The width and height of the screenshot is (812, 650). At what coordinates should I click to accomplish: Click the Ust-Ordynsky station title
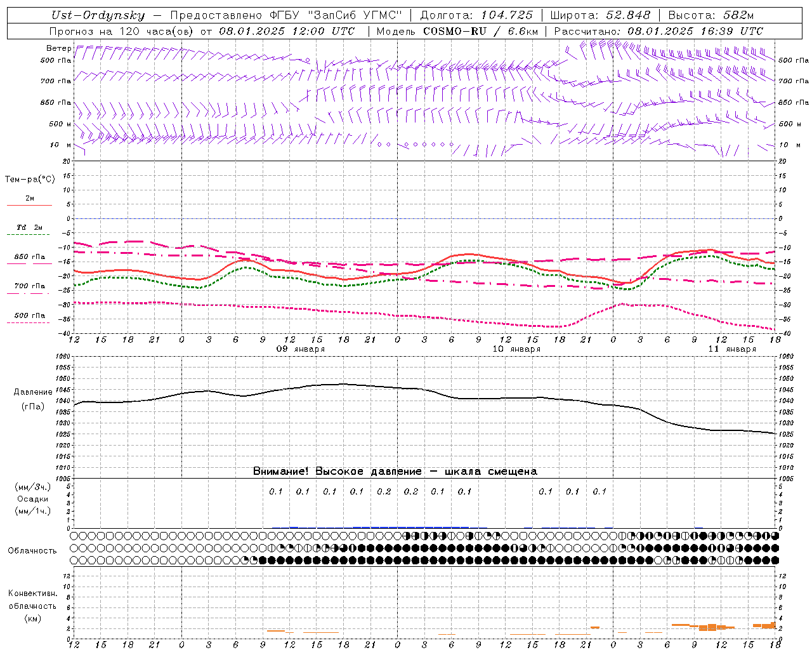pos(98,15)
